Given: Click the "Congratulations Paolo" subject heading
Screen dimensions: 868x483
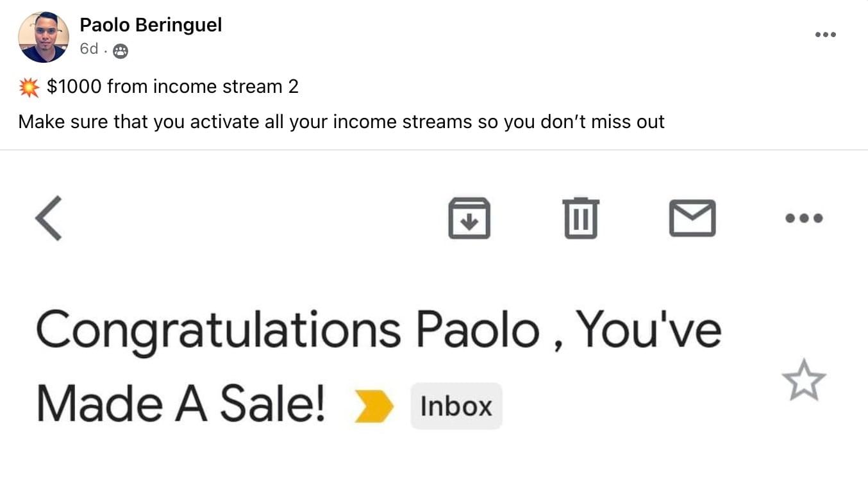Looking at the screenshot, I should tap(287, 330).
